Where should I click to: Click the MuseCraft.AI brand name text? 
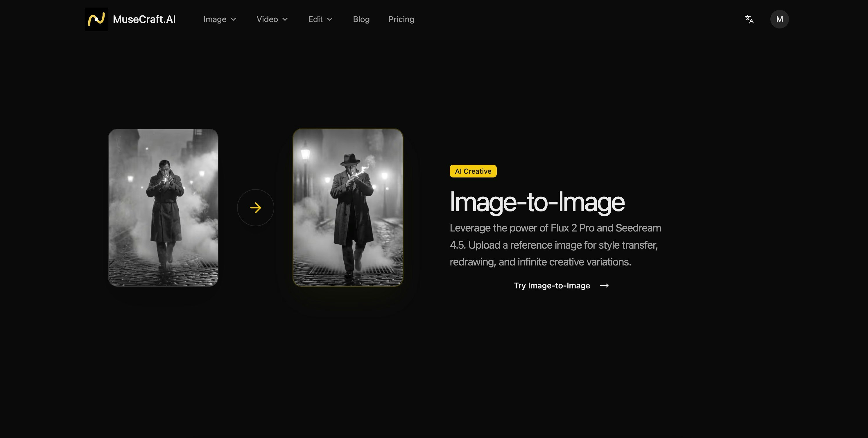(144, 19)
